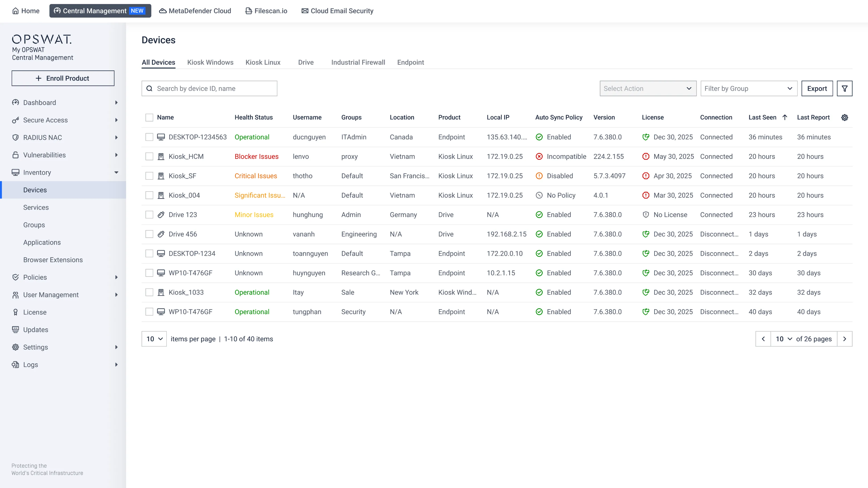The image size is (868, 488).
Task: Change items per page dropdown
Action: (154, 339)
